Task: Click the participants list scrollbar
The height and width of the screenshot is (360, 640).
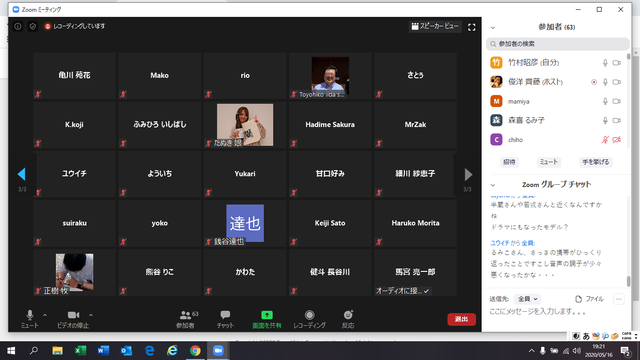Action: 629,56
